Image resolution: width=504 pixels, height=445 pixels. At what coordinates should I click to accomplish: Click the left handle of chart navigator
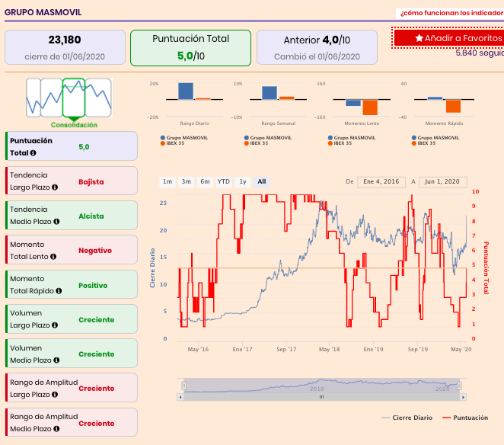[183, 386]
